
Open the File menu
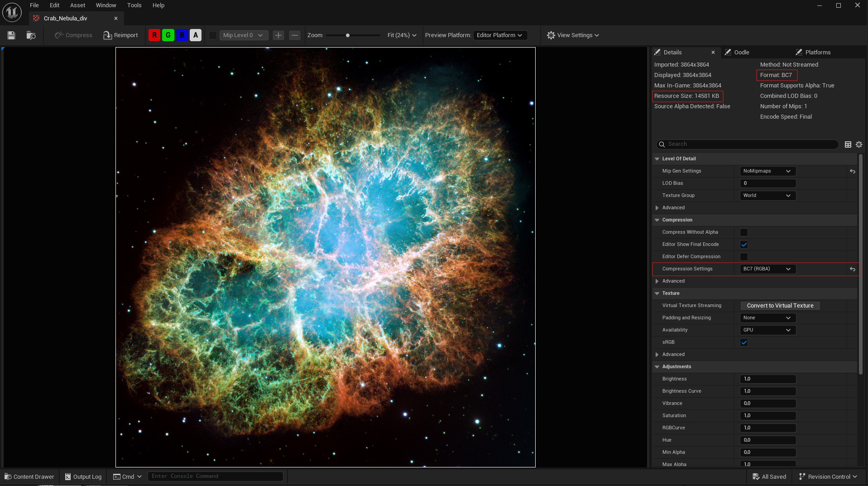(34, 5)
